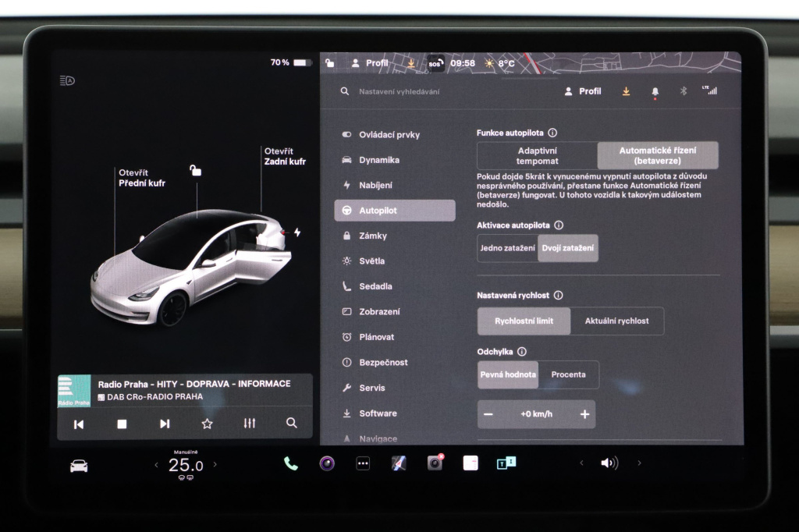Open the software update download arrow
This screenshot has width=799, height=532.
click(625, 91)
